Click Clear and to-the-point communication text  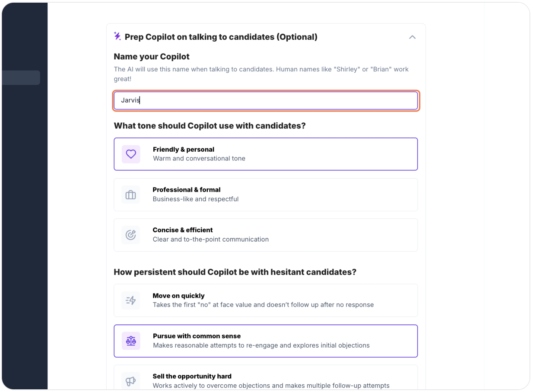[x=210, y=240]
